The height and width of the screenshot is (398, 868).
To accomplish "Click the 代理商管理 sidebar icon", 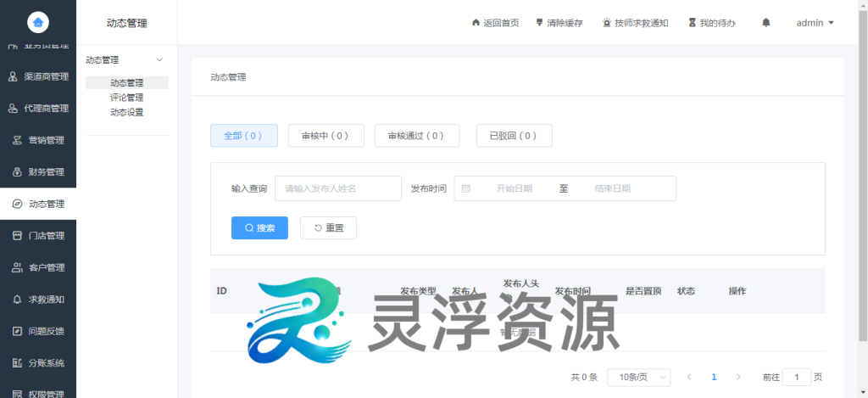I will [13, 109].
